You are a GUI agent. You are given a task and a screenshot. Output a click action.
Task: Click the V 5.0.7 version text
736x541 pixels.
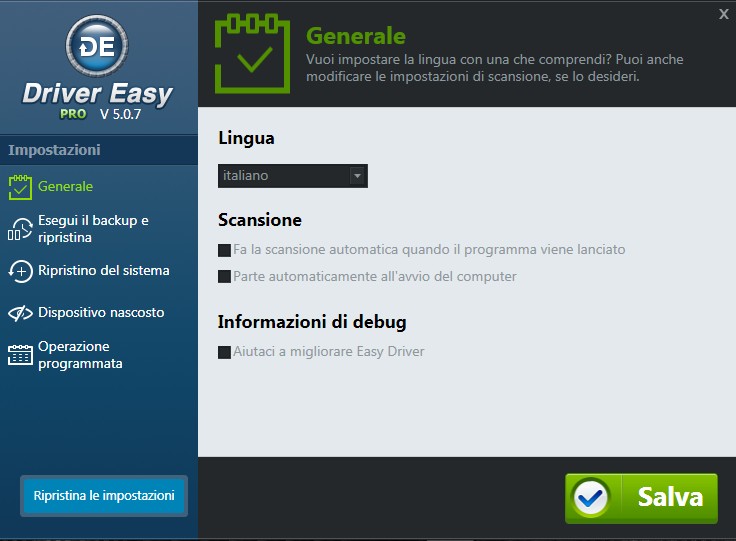(120, 114)
